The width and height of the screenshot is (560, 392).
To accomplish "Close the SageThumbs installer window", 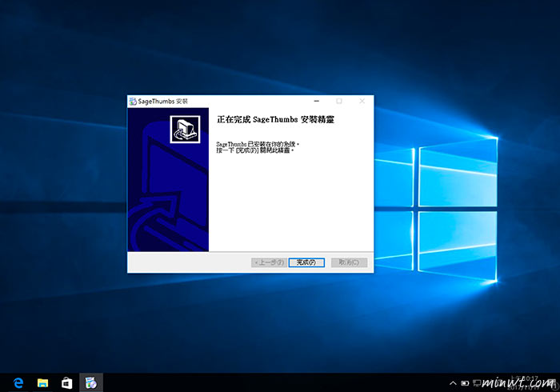I will (362, 101).
